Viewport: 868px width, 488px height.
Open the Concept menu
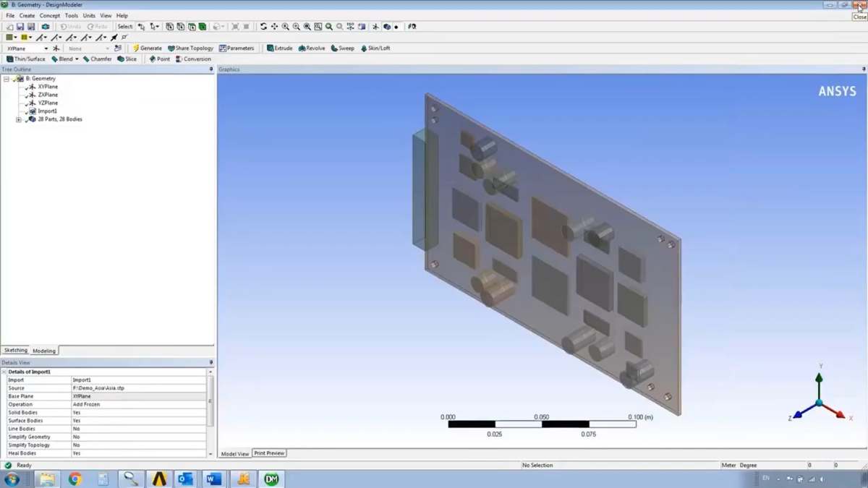[x=50, y=15]
